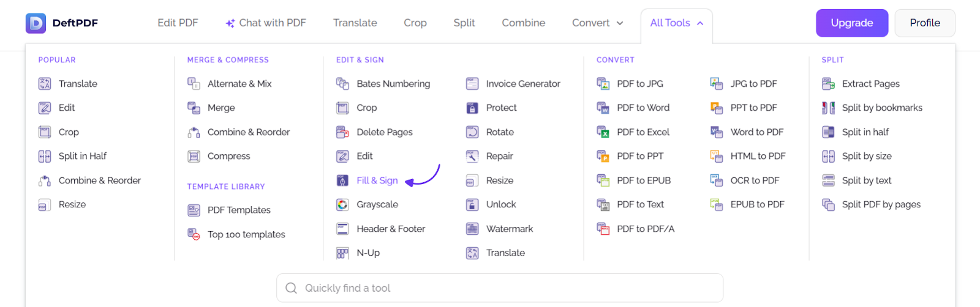This screenshot has width=980, height=307.
Task: Open the Fill & Sign link
Action: click(377, 180)
